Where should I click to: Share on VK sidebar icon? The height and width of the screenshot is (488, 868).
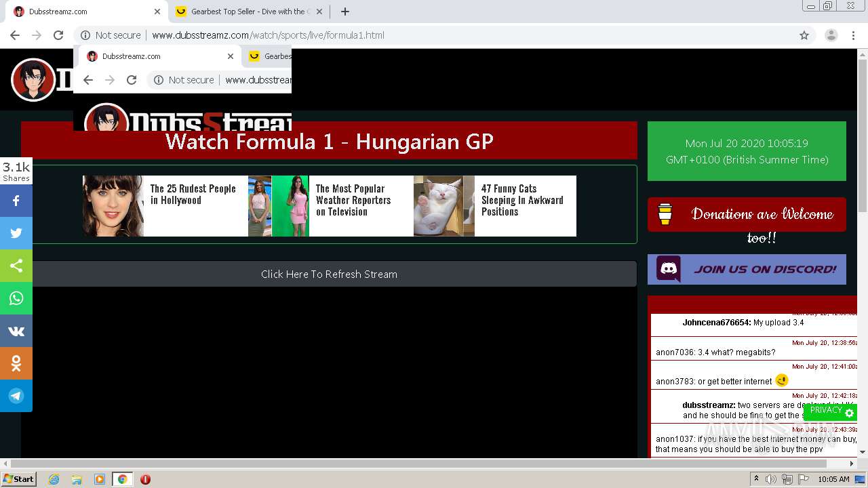(x=16, y=331)
